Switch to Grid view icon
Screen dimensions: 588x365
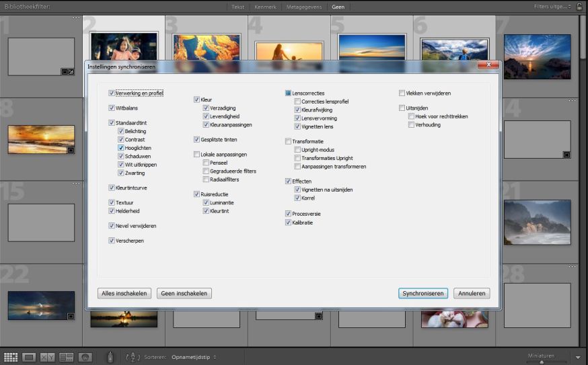(x=11, y=357)
